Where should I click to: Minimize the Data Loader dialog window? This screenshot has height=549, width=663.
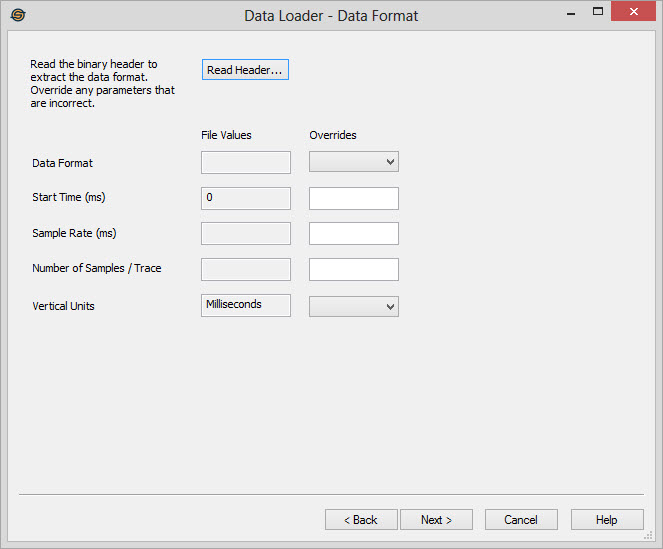pyautogui.click(x=570, y=13)
